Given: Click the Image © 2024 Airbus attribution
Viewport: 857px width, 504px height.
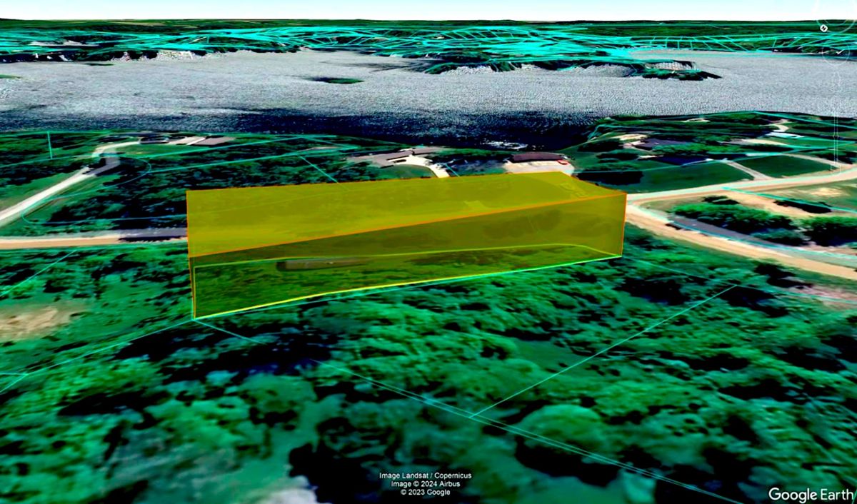Looking at the screenshot, I should click(425, 484).
